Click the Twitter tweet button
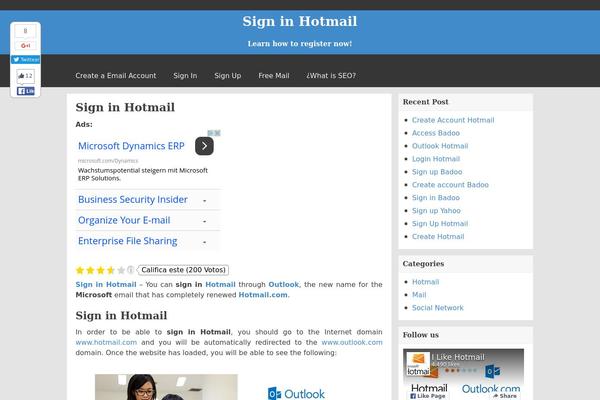The width and height of the screenshot is (600, 400). coord(26,60)
